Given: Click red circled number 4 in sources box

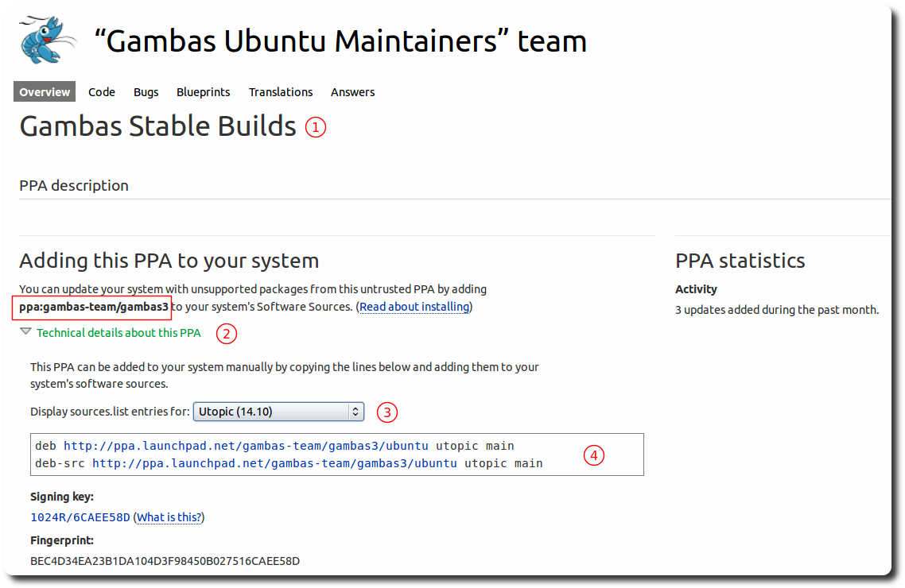Looking at the screenshot, I should pos(593,455).
